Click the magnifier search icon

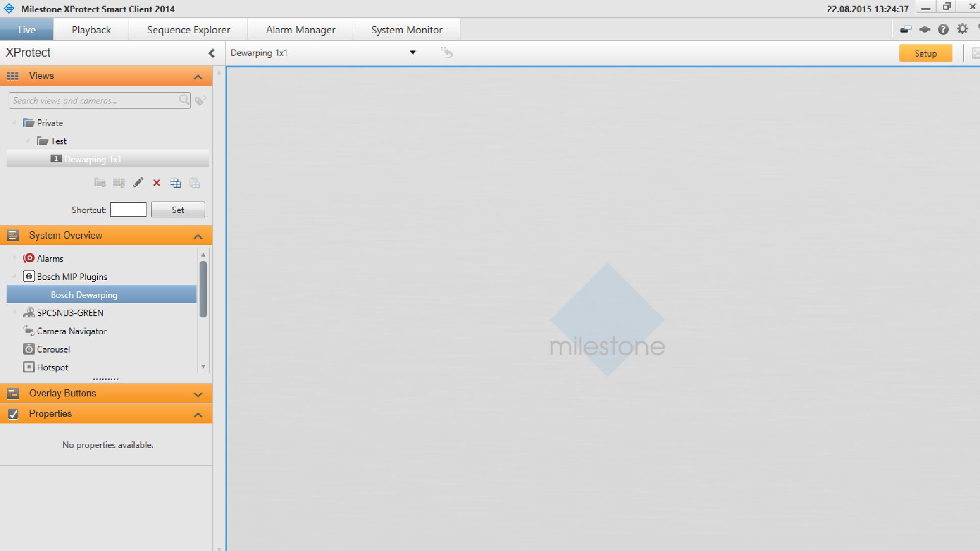[184, 100]
